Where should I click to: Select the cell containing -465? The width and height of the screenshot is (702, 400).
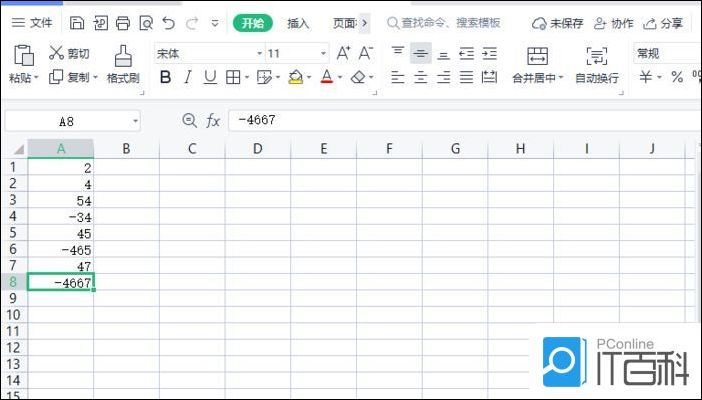point(60,249)
